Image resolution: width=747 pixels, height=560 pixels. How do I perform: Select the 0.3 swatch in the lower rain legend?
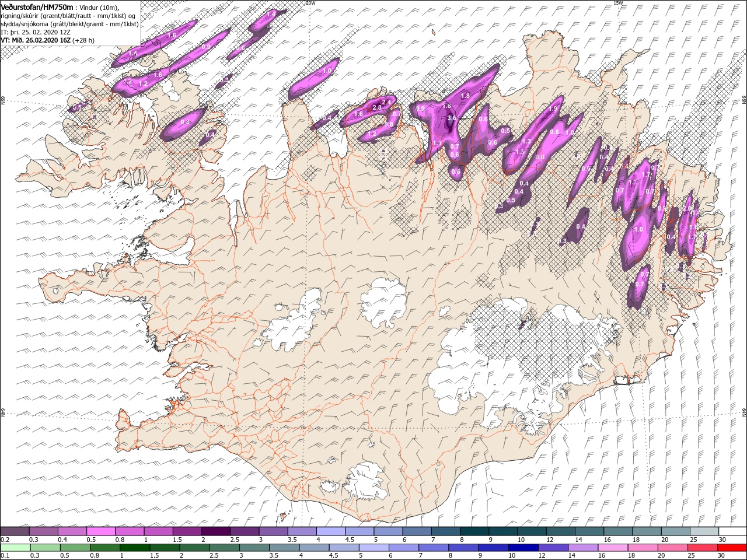(45, 547)
